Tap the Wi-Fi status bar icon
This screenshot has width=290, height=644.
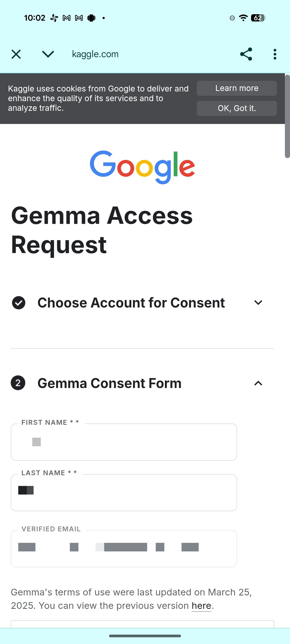(x=243, y=18)
